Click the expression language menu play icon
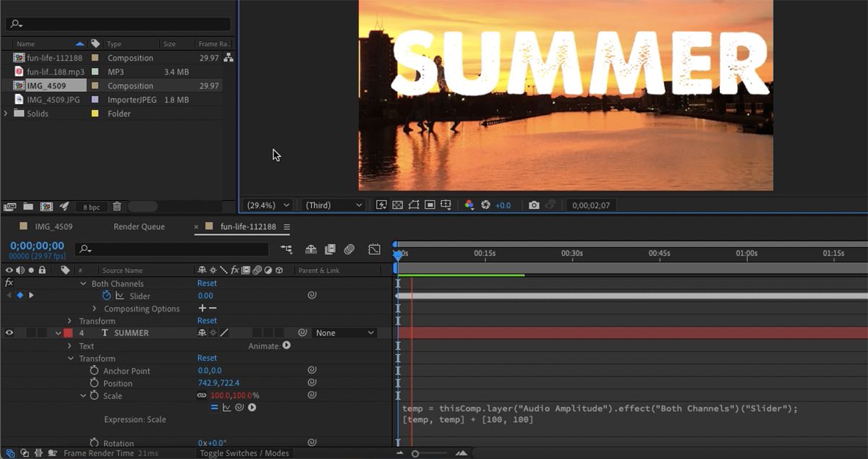 (x=252, y=408)
